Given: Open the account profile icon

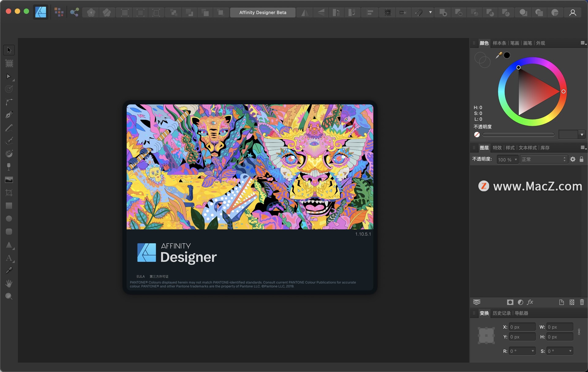Looking at the screenshot, I should click(573, 13).
